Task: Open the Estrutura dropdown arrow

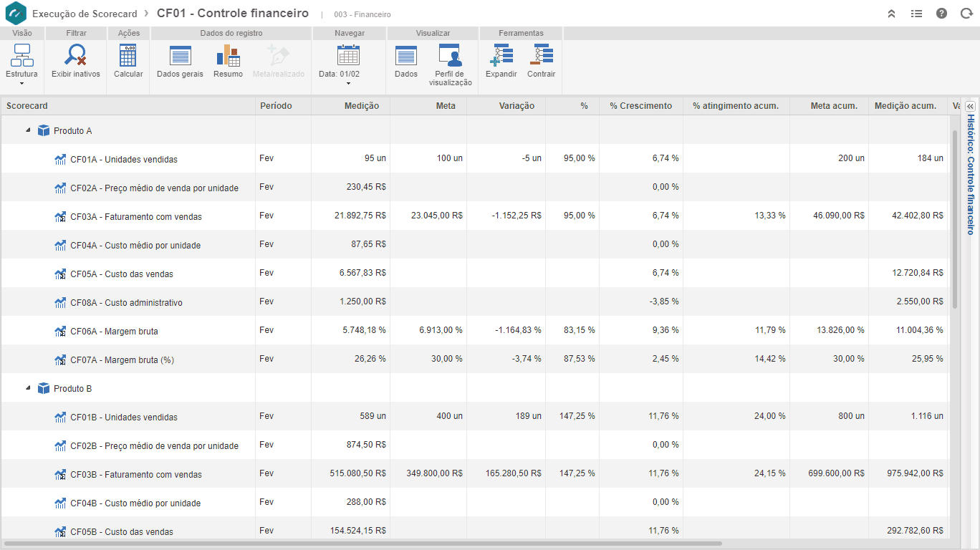Action: click(21, 84)
